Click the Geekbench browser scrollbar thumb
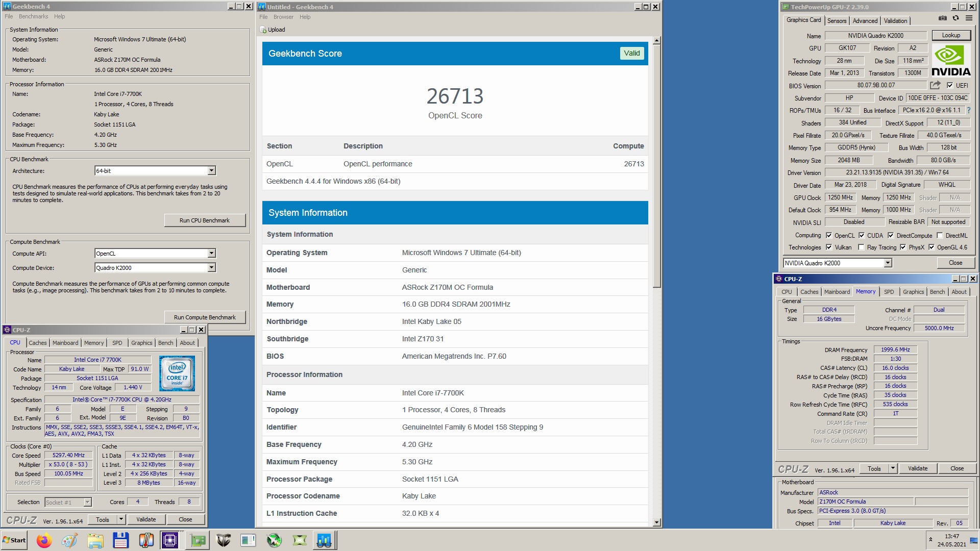Viewport: 980px width, 551px height. pyautogui.click(x=657, y=166)
